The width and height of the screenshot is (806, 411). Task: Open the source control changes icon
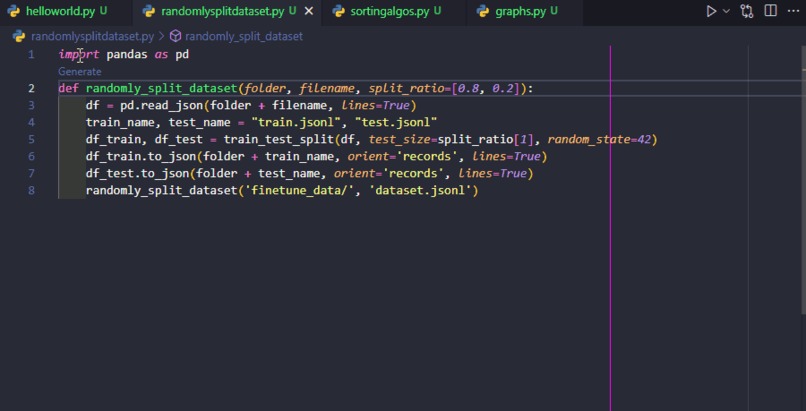tap(747, 11)
